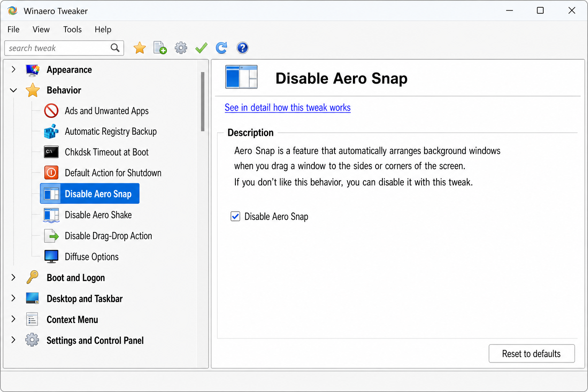
Task: Select Diffuse Options label
Action: [x=92, y=257]
